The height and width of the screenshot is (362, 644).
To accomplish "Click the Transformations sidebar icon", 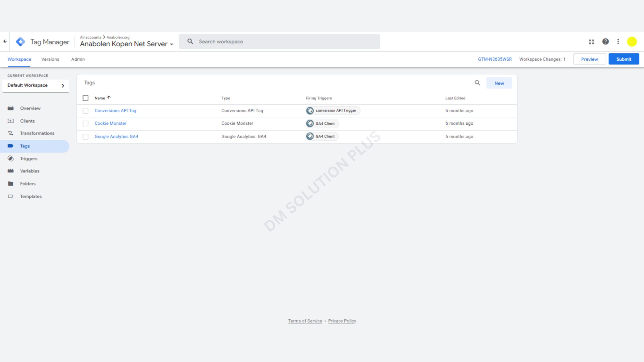I will [x=11, y=133].
